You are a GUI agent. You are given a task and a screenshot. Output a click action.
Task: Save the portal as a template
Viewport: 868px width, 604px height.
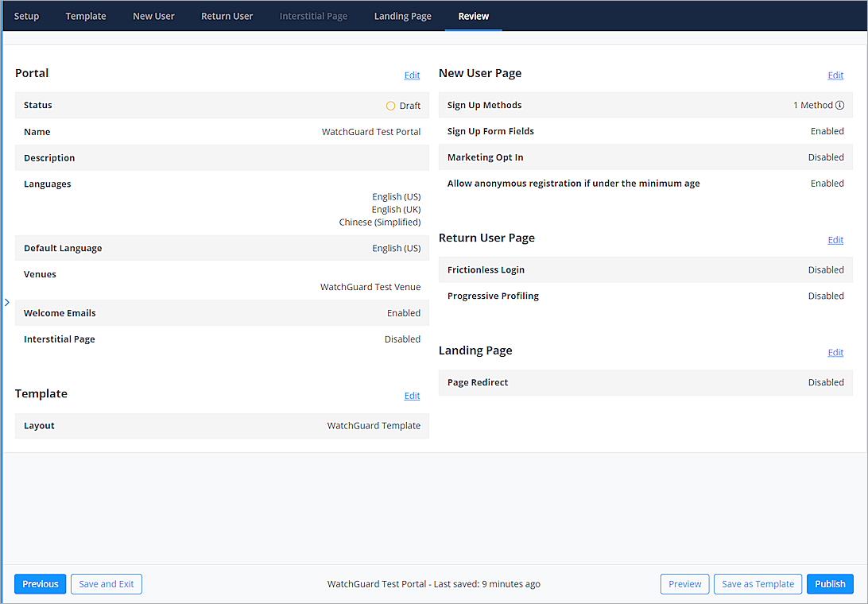point(758,583)
